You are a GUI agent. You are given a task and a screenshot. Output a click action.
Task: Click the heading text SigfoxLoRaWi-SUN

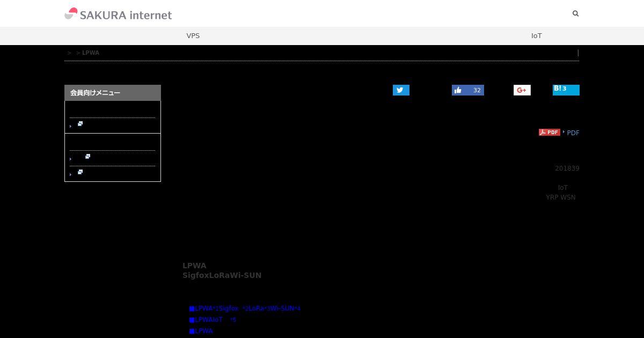tap(222, 275)
